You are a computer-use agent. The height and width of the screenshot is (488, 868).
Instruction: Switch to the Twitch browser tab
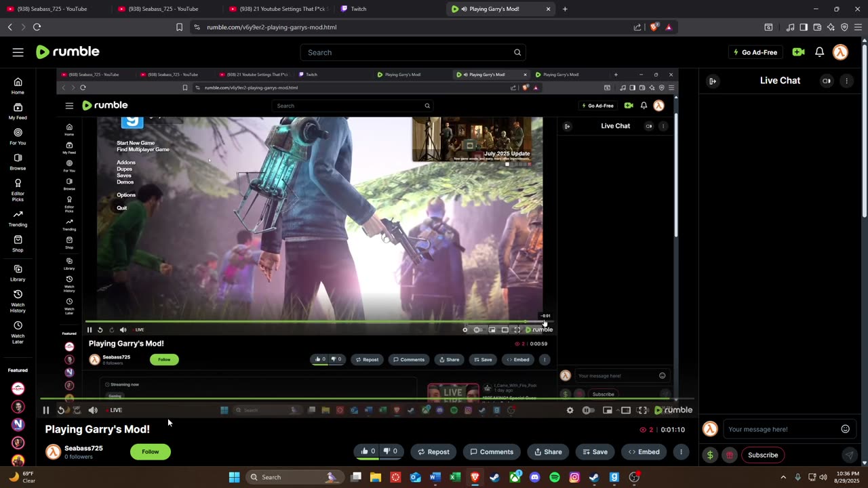coord(389,9)
